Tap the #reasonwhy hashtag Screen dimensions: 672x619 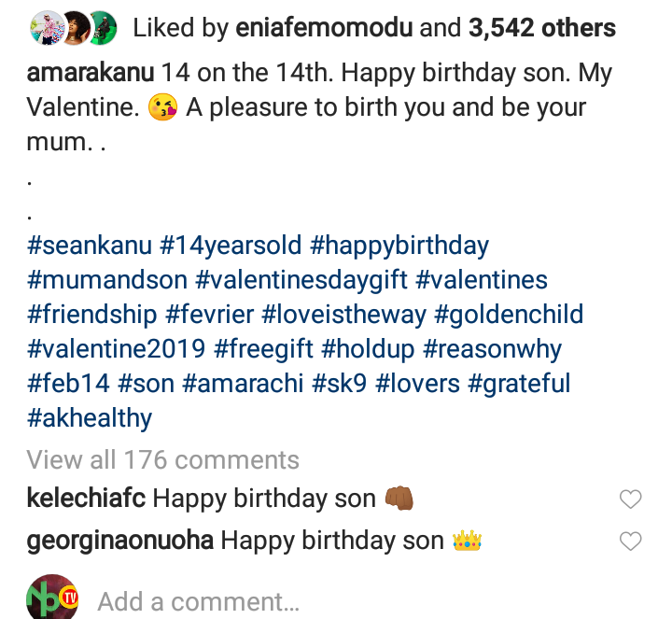(493, 349)
